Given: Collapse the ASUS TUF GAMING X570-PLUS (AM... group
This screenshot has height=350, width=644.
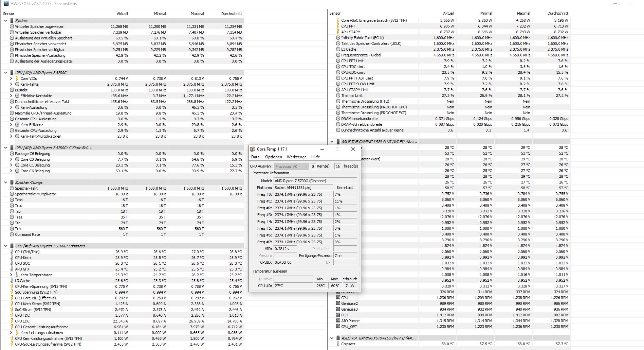Looking at the screenshot, I should [332, 338].
